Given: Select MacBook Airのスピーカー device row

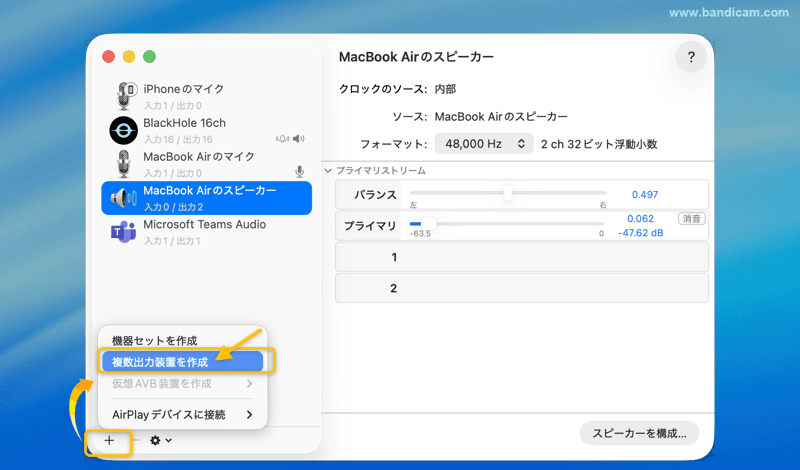Looking at the screenshot, I should (x=207, y=198).
